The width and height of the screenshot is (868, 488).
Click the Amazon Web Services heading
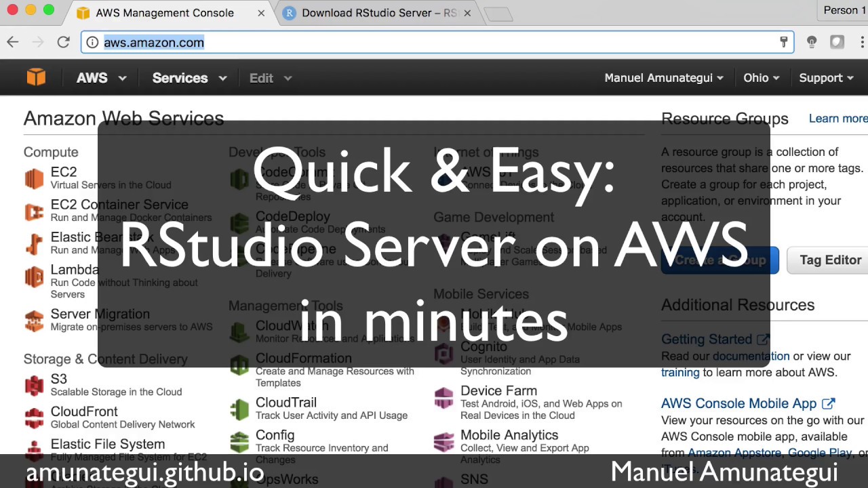123,119
